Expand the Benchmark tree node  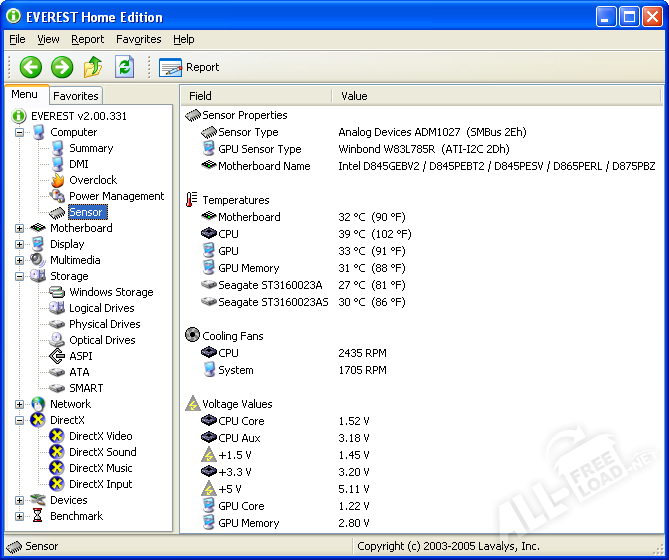19,516
